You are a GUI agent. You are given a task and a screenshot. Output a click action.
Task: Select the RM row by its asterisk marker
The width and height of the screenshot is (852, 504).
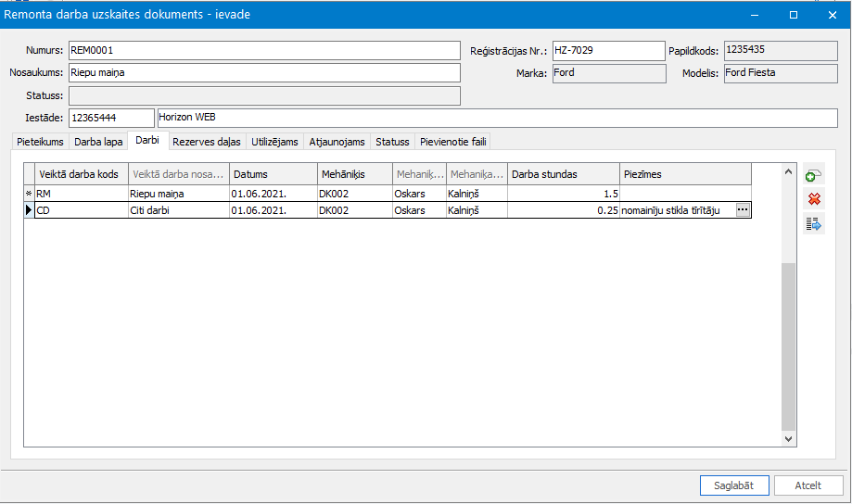[x=29, y=194]
